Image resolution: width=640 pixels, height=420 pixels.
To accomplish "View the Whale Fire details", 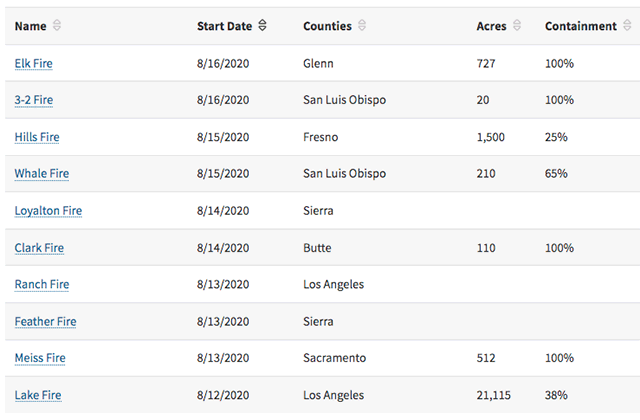I will click(41, 174).
